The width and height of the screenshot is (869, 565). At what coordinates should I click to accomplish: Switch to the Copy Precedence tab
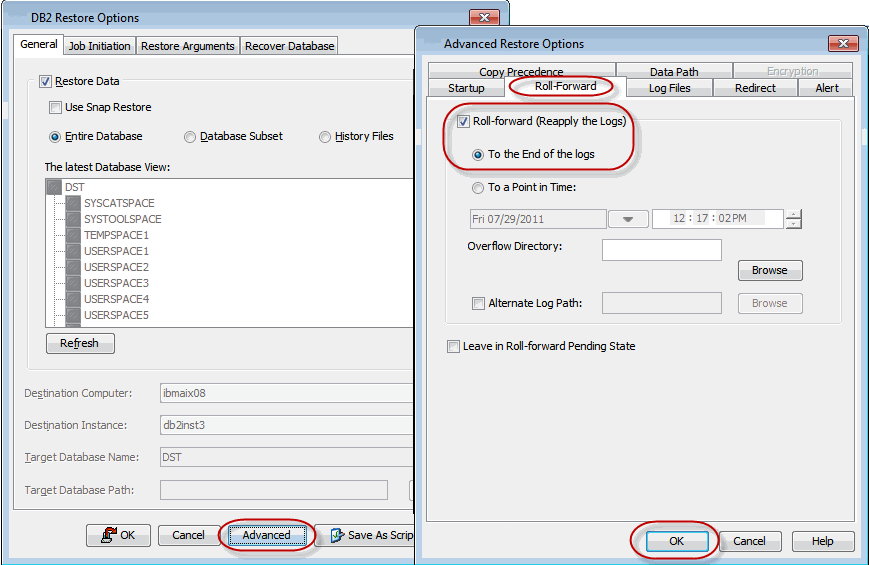click(521, 72)
